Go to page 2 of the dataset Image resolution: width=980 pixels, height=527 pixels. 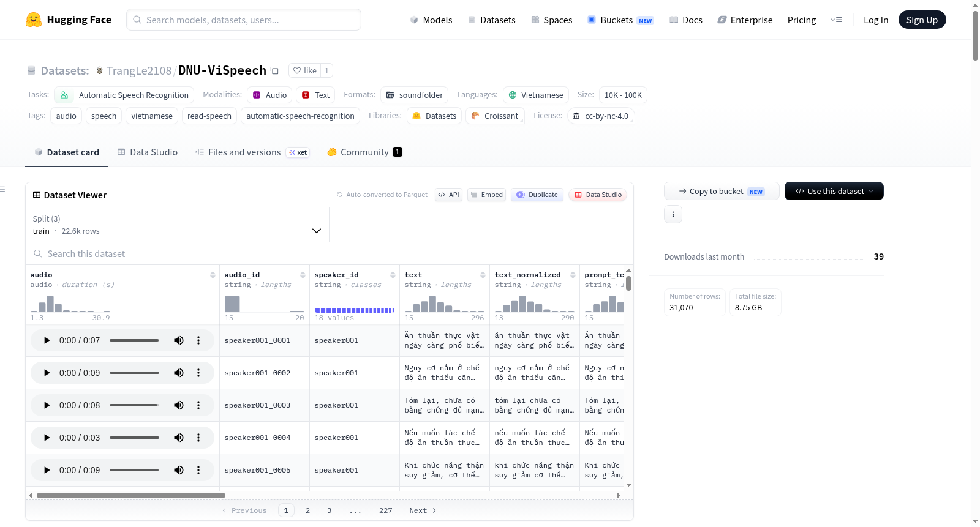tap(307, 510)
